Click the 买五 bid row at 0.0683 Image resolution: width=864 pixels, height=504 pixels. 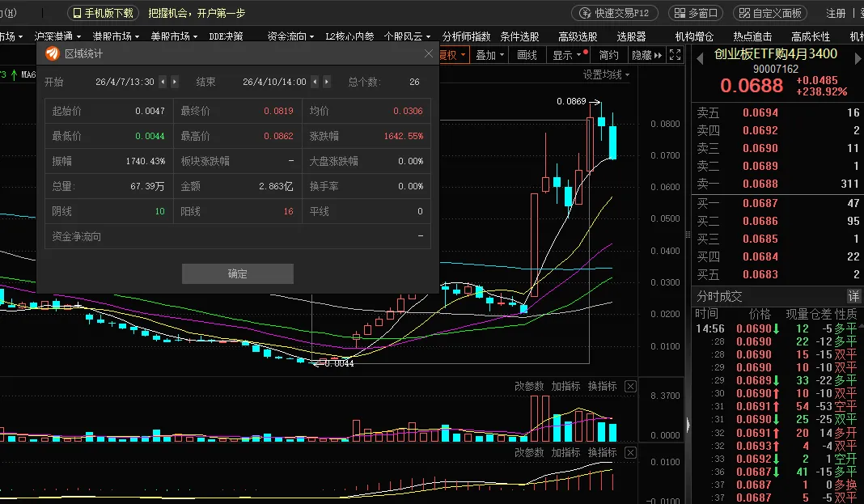coord(777,274)
